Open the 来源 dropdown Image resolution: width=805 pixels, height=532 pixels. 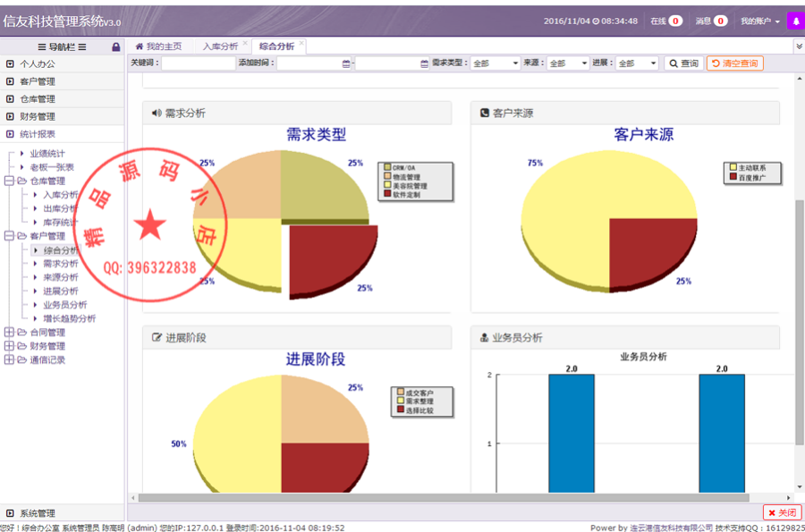point(567,63)
